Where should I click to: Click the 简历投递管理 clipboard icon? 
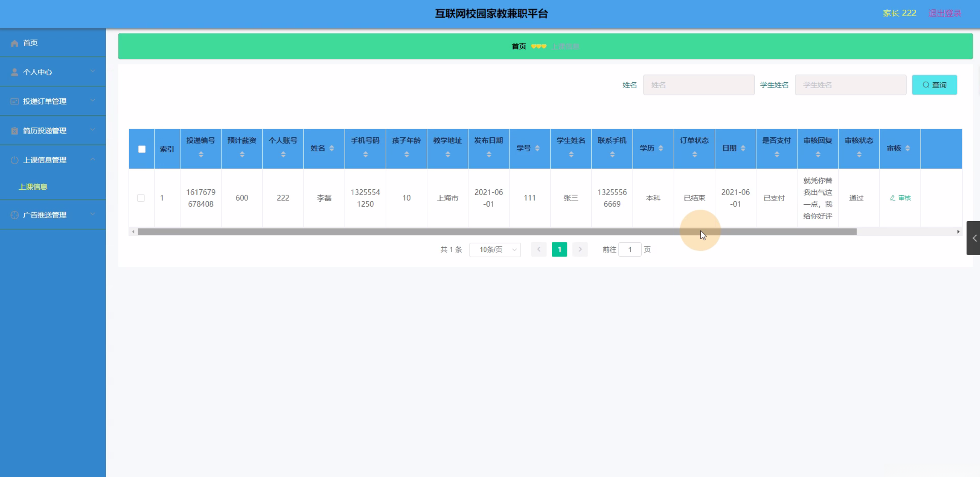pos(15,131)
